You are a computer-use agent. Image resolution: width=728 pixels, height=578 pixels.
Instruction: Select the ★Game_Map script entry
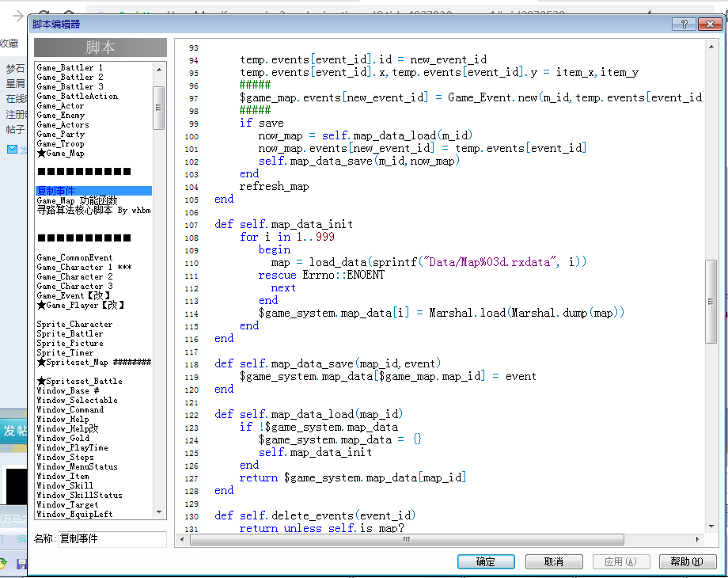click(60, 154)
